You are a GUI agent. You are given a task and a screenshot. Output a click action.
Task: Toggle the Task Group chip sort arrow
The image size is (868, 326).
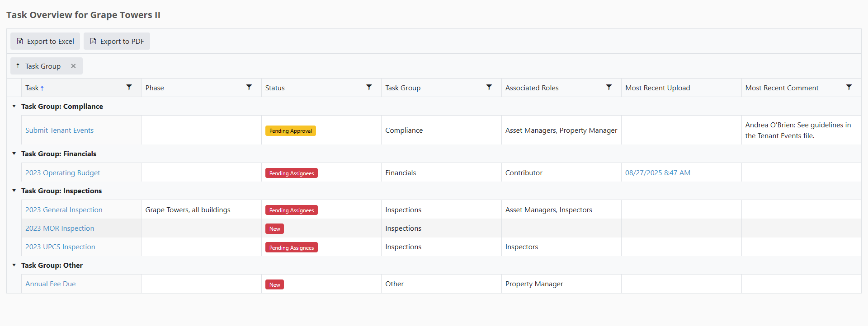point(18,66)
